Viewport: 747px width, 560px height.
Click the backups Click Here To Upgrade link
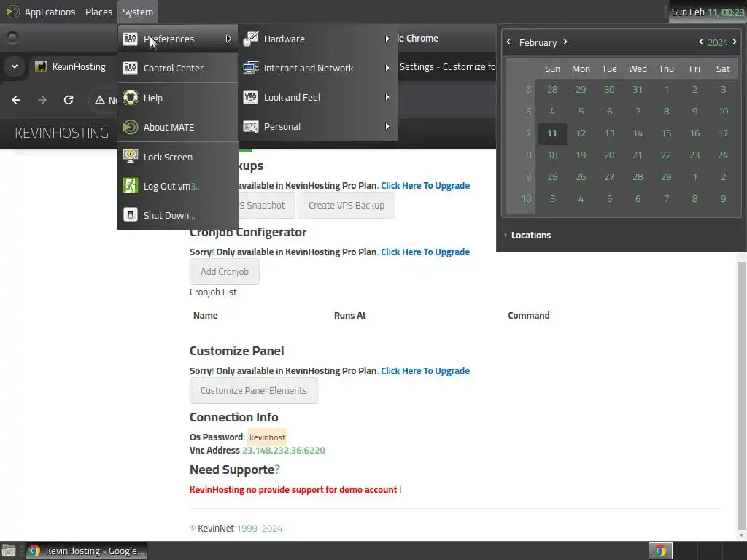tap(425, 186)
